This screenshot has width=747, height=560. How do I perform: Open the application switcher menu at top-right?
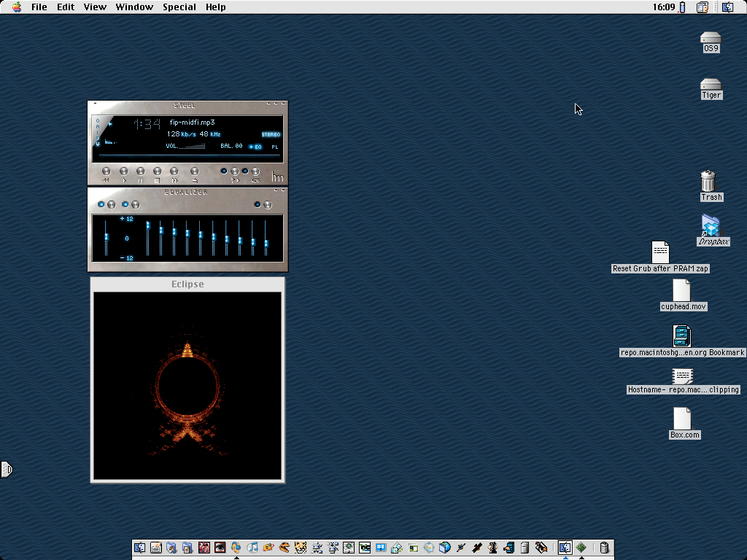[727, 7]
